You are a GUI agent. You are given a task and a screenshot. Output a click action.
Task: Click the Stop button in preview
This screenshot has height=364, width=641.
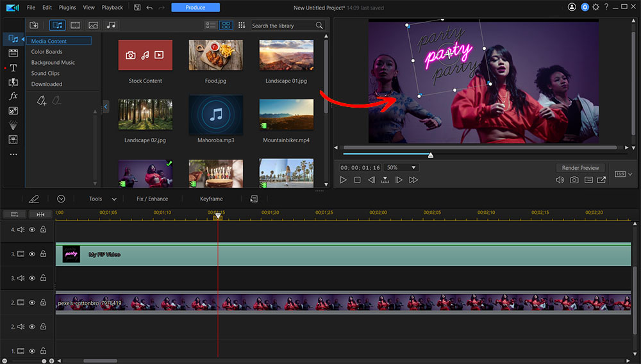tap(357, 180)
